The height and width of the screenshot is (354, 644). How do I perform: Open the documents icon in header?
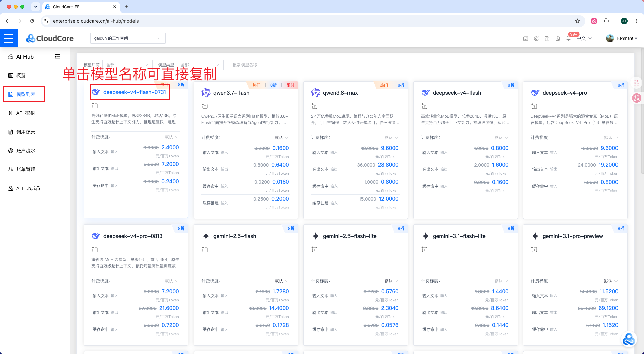[547, 39]
